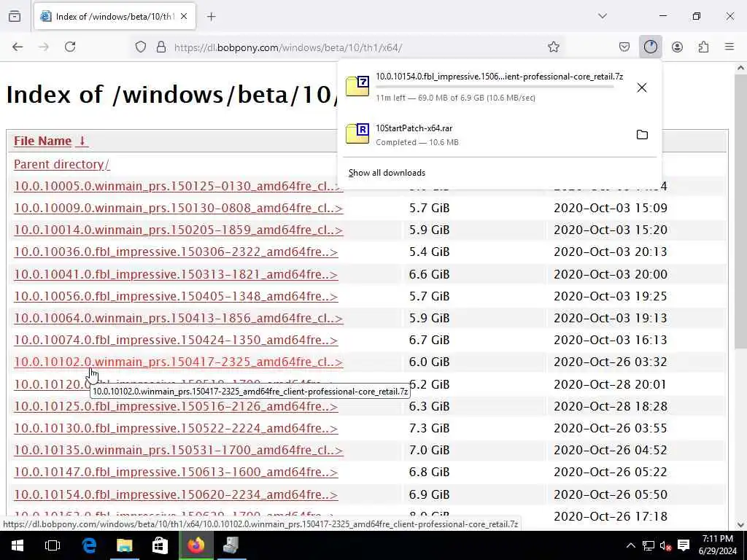Click date 2020-Oct-26 03:32

tap(611, 362)
